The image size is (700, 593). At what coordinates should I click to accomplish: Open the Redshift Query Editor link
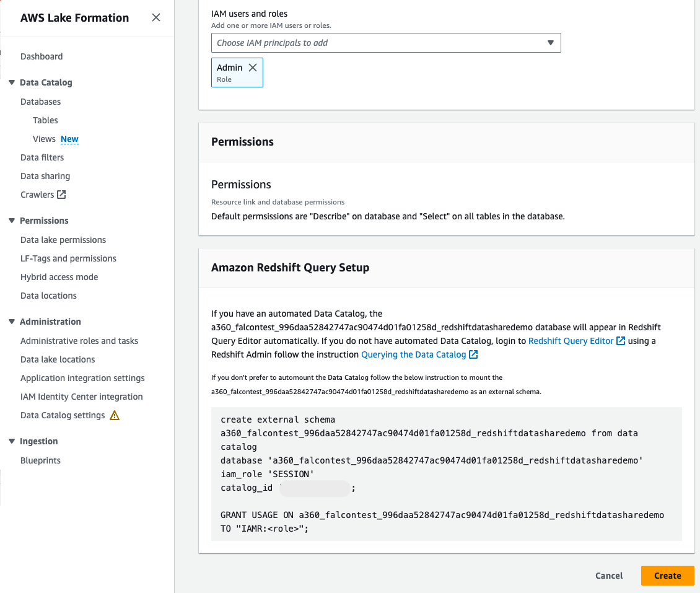point(571,341)
